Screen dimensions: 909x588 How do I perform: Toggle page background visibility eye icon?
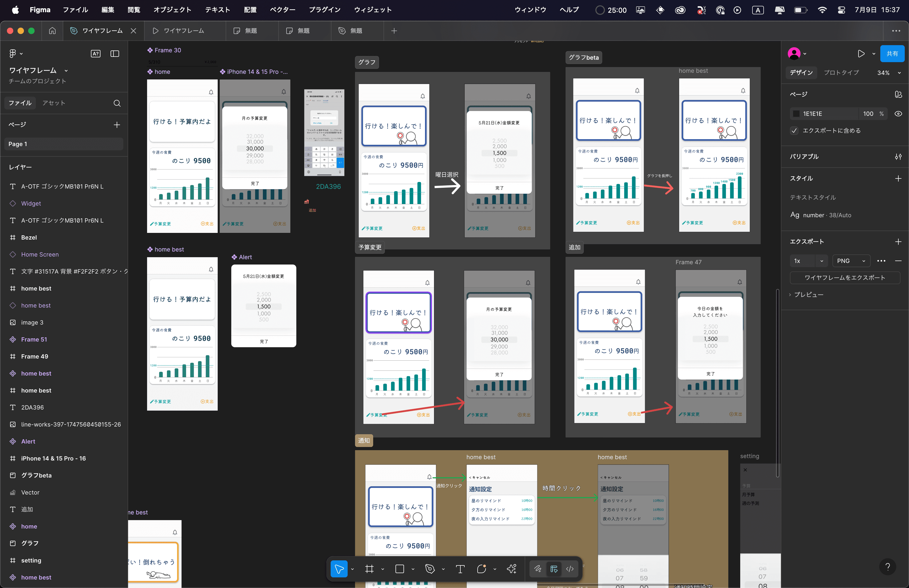point(898,114)
